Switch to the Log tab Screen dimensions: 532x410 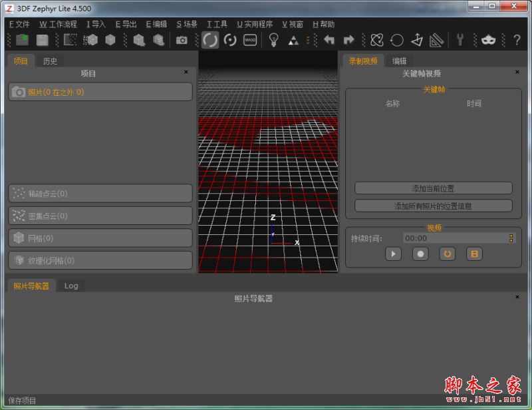pos(71,286)
